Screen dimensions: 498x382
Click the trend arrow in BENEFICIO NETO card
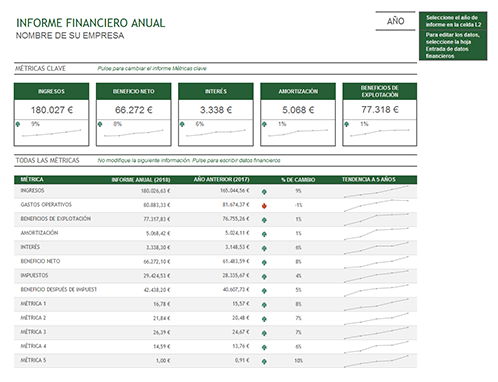[100, 124]
